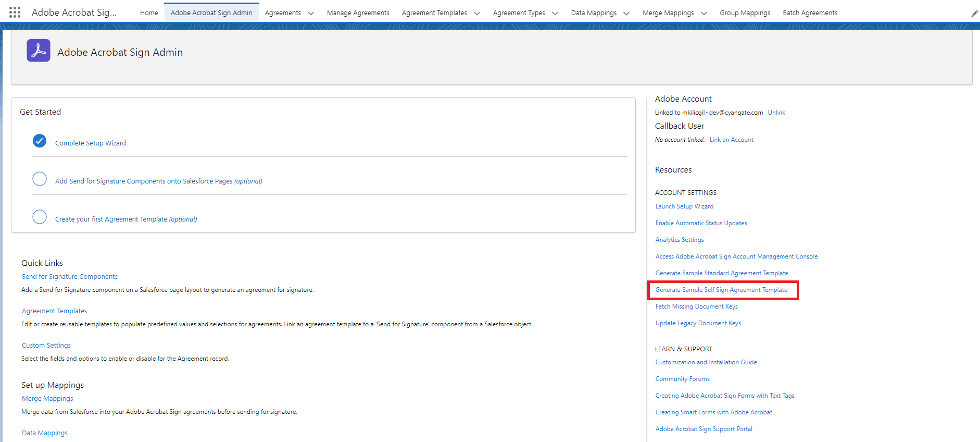Click the Adobe Acrobat Sign logo icon
The width and height of the screenshot is (980, 442).
click(x=39, y=51)
